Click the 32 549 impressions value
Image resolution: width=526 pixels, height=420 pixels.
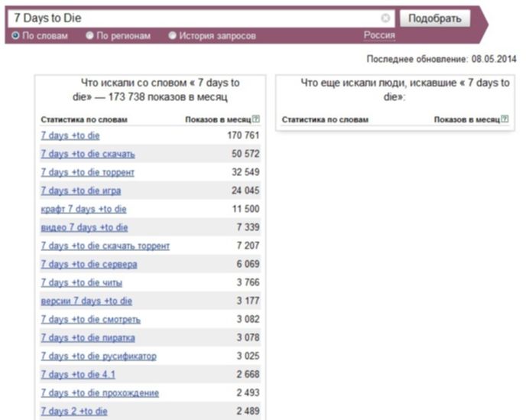click(245, 172)
